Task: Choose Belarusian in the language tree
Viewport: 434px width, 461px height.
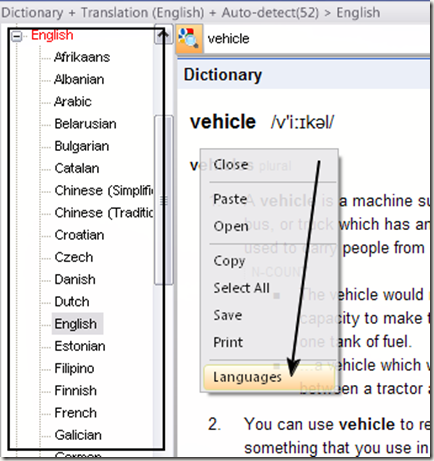Action: (x=85, y=124)
